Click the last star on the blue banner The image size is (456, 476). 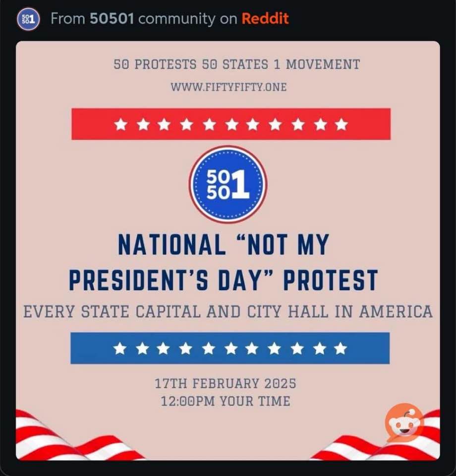[x=340, y=349]
